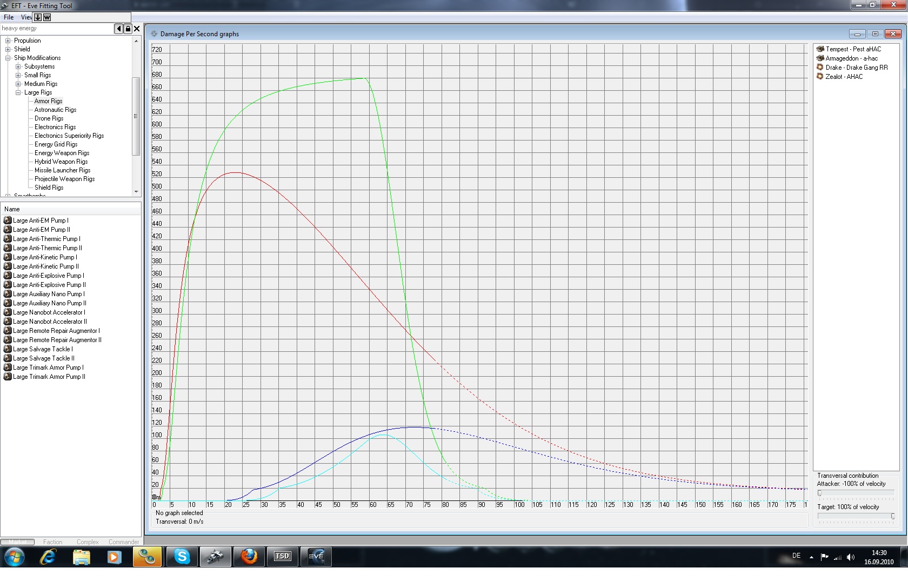Click the Zealot - AHAC ship icon
The image size is (908, 588).
tap(820, 77)
